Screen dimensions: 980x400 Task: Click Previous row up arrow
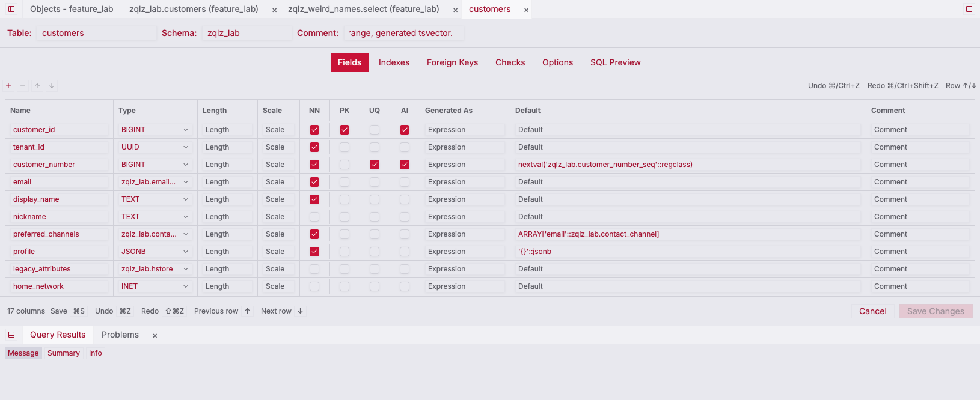[x=247, y=311]
